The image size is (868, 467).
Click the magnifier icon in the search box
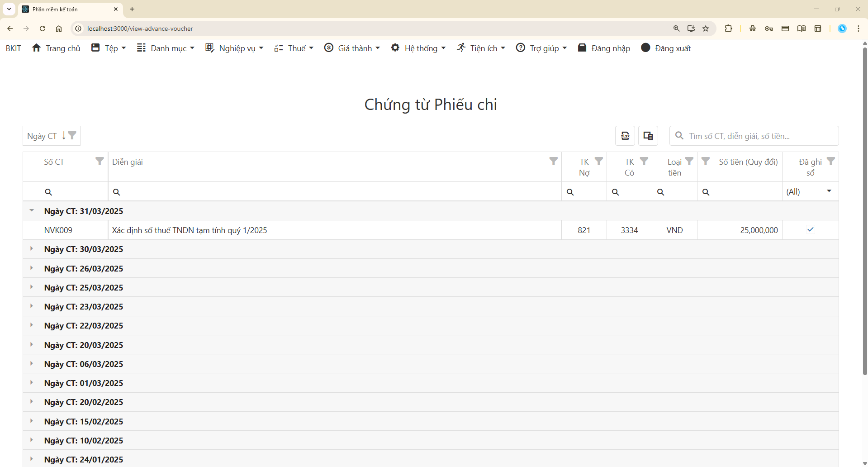point(680,135)
